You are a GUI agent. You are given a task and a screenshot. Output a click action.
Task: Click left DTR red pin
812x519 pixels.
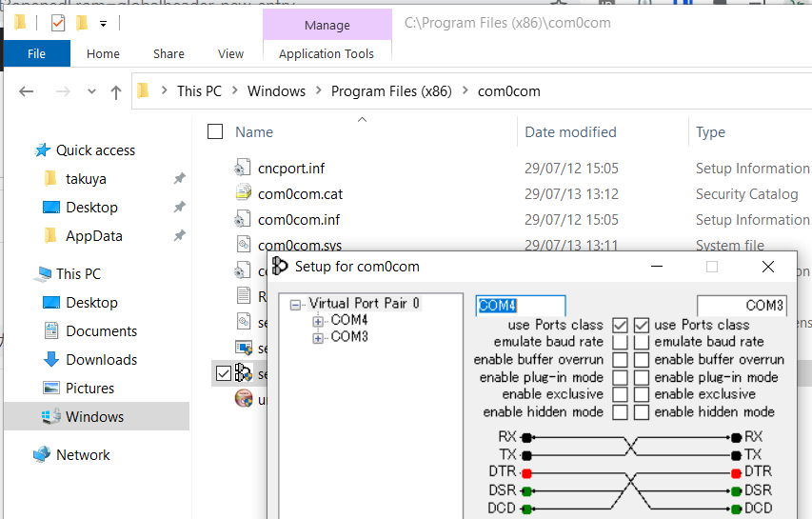point(526,473)
